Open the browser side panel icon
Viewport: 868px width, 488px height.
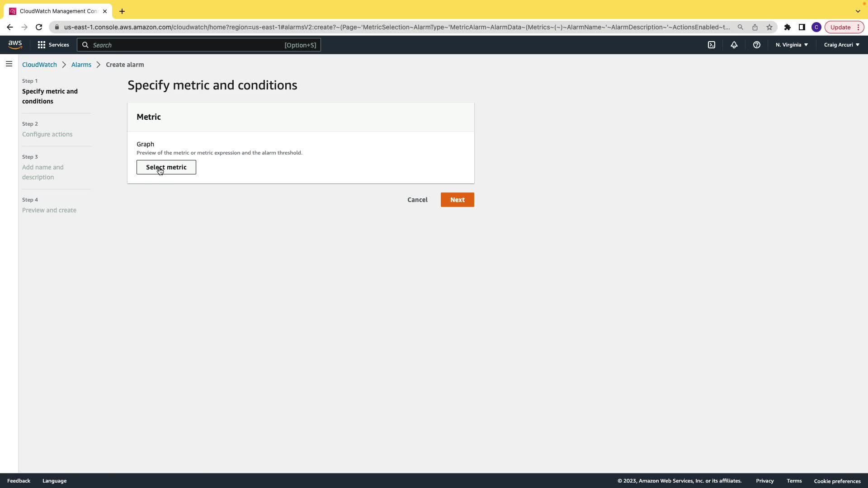(802, 27)
